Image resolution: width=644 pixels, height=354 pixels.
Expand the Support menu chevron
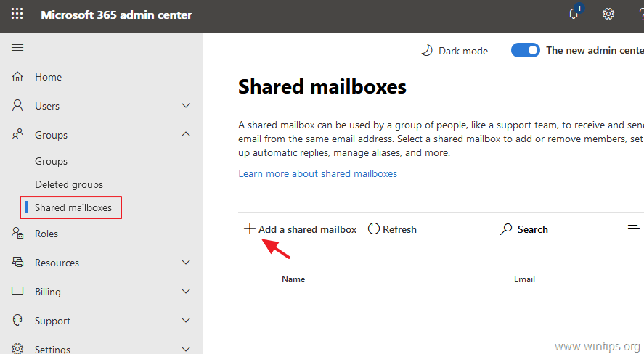tap(186, 321)
